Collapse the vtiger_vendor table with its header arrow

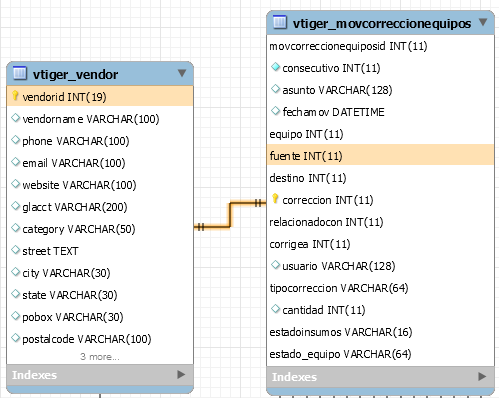(182, 73)
